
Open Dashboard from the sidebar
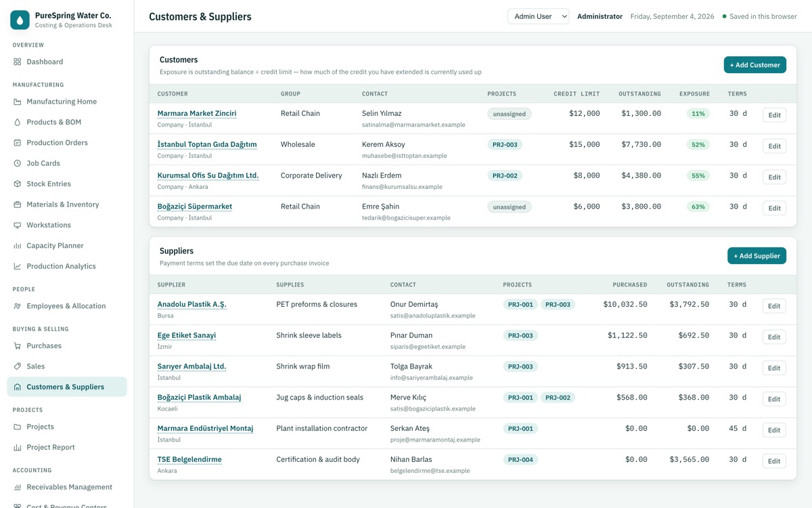tap(67, 62)
